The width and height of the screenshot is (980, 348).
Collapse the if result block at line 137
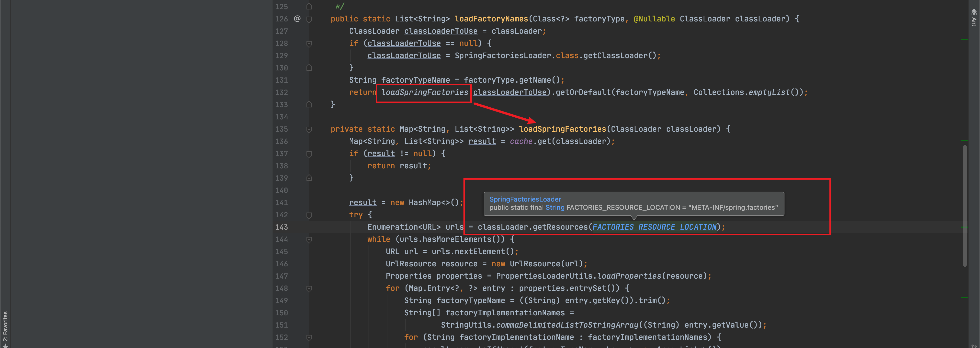[x=309, y=154]
